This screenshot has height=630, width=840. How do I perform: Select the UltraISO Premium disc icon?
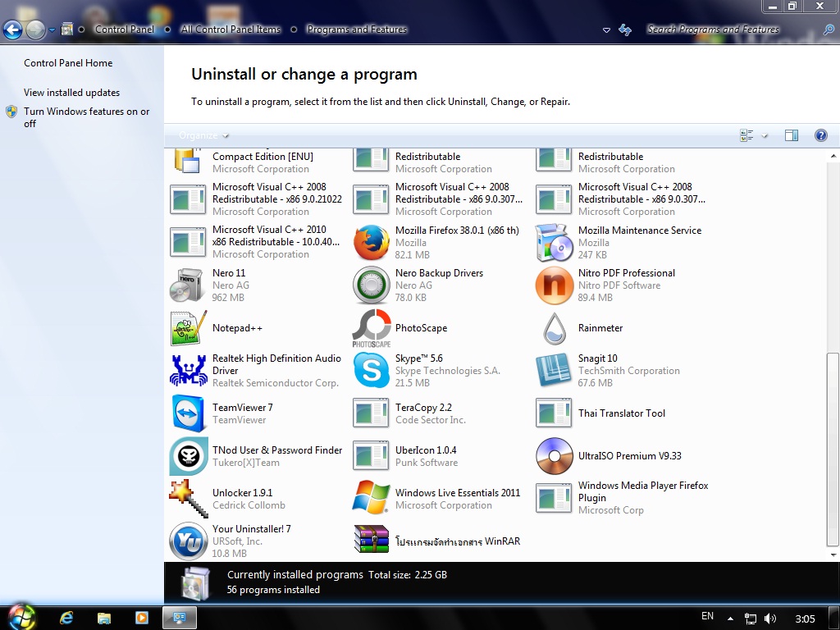pyautogui.click(x=554, y=456)
